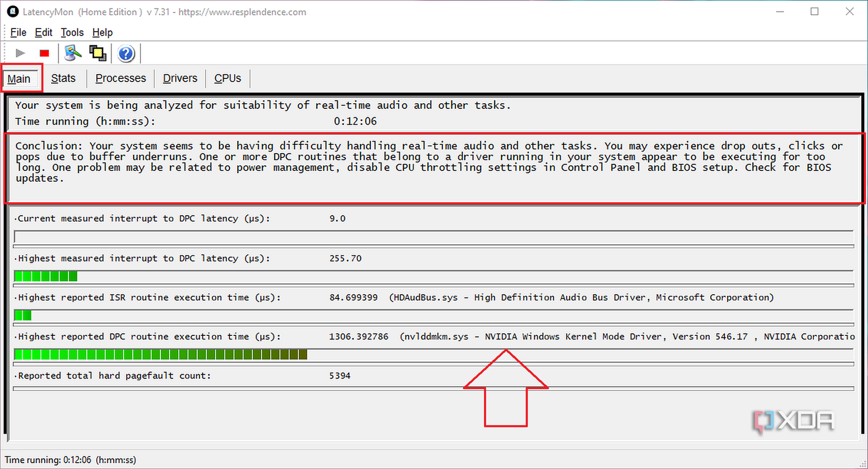Click the status bar 'Time running: 0:12:06' text
Image resolution: width=868 pixels, height=469 pixels.
pos(70,460)
